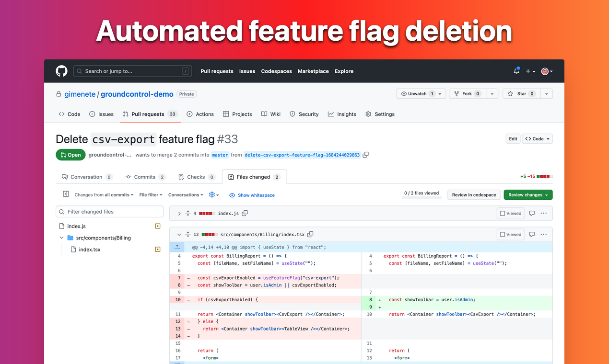Toggle the file tree sidebar icon
609x364 pixels.
point(66,194)
